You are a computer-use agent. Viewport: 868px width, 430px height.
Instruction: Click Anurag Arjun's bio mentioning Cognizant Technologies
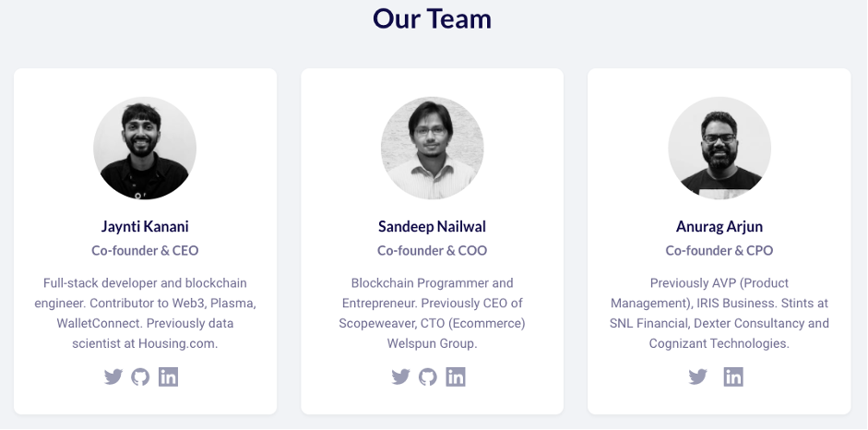click(x=719, y=313)
